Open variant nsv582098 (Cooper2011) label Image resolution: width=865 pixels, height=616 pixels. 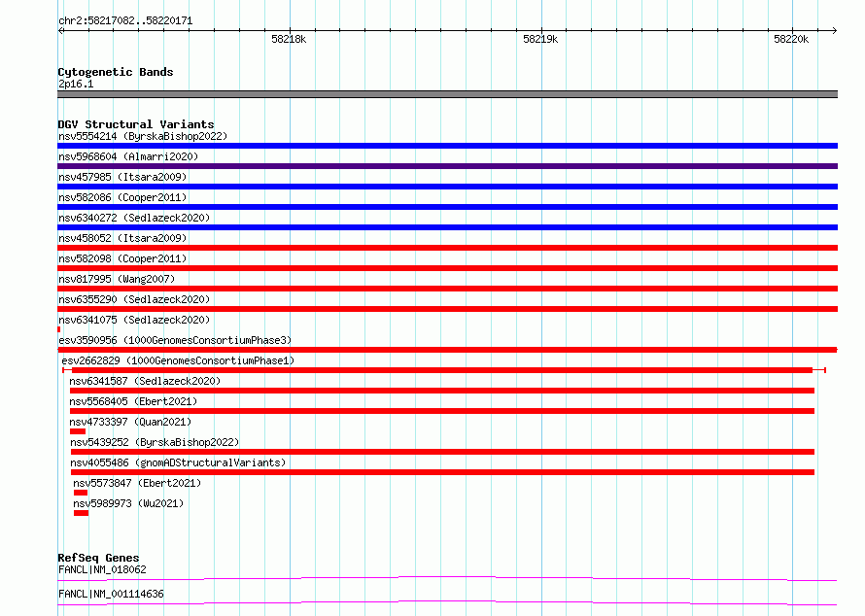[x=122, y=258]
